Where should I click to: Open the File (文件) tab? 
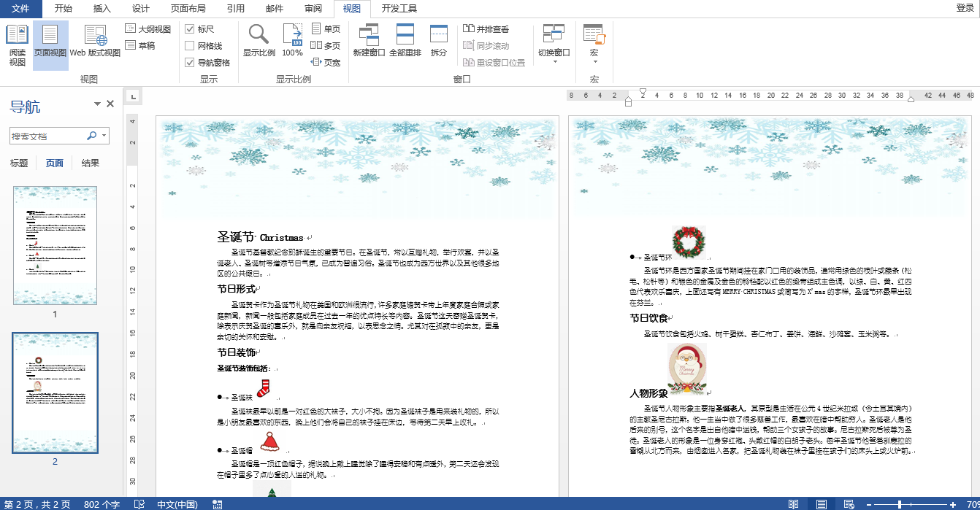click(x=21, y=9)
